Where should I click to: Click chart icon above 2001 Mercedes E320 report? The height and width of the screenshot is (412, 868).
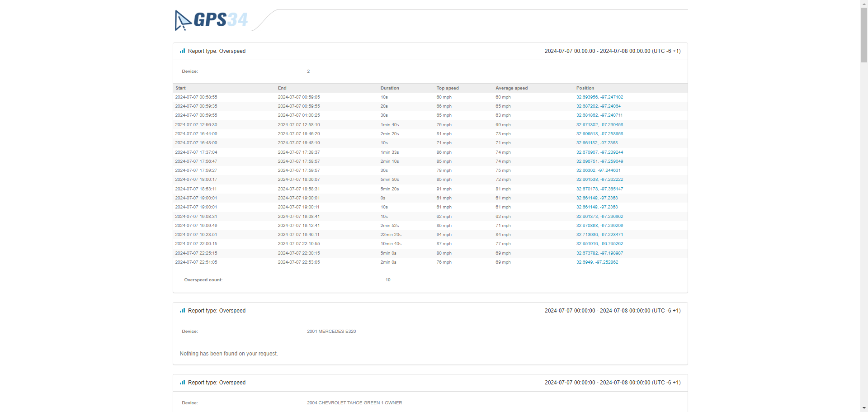point(182,311)
